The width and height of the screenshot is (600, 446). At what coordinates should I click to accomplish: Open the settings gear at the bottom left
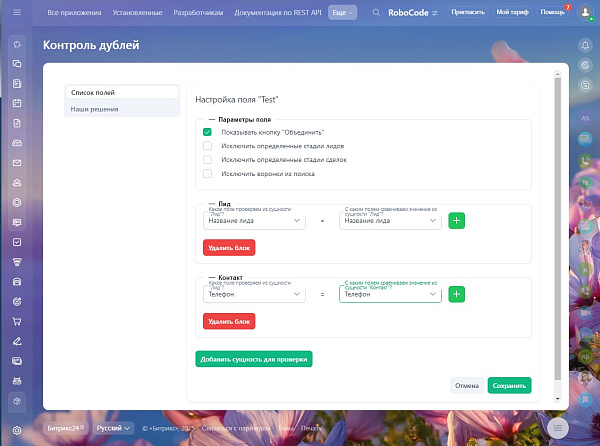pyautogui.click(x=17, y=430)
